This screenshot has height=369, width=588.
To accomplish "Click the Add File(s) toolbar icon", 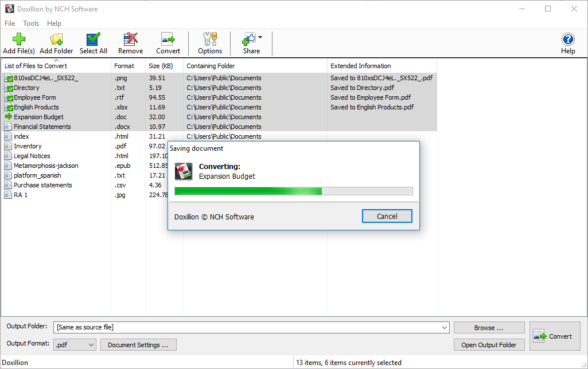I will click(x=19, y=39).
